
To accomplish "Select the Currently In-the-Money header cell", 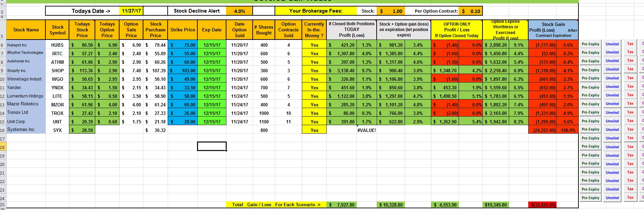I will [314, 30].
